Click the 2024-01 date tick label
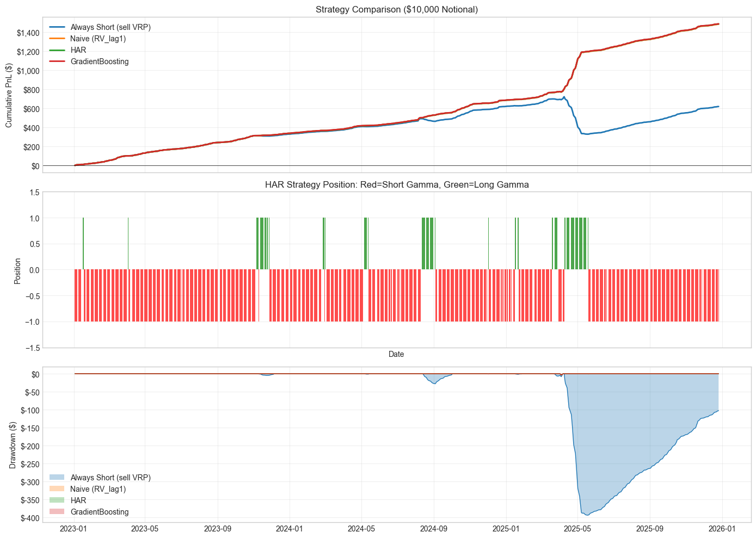The width and height of the screenshot is (756, 538). coord(290,528)
